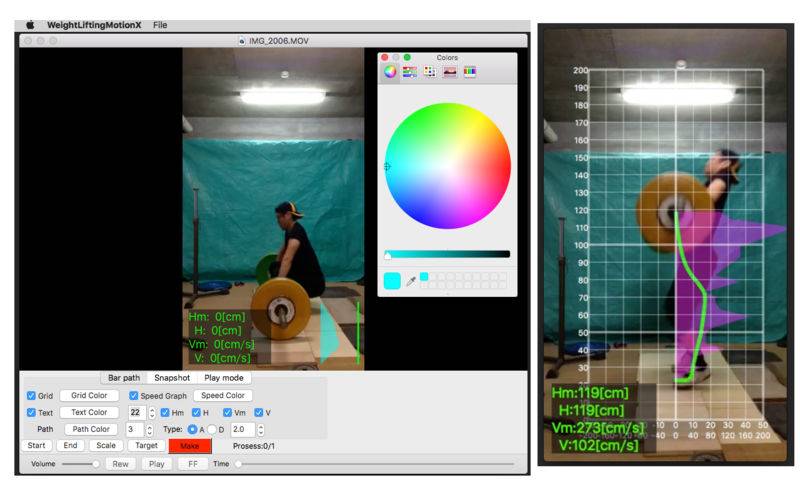The height and width of the screenshot is (500, 800).
Task: Click the IMG_2006.MOV window title
Action: 279,41
